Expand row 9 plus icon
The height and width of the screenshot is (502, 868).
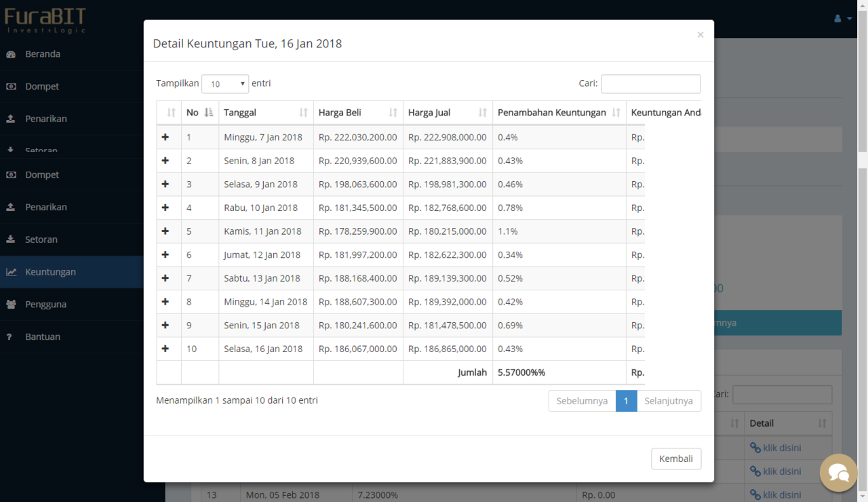click(165, 325)
